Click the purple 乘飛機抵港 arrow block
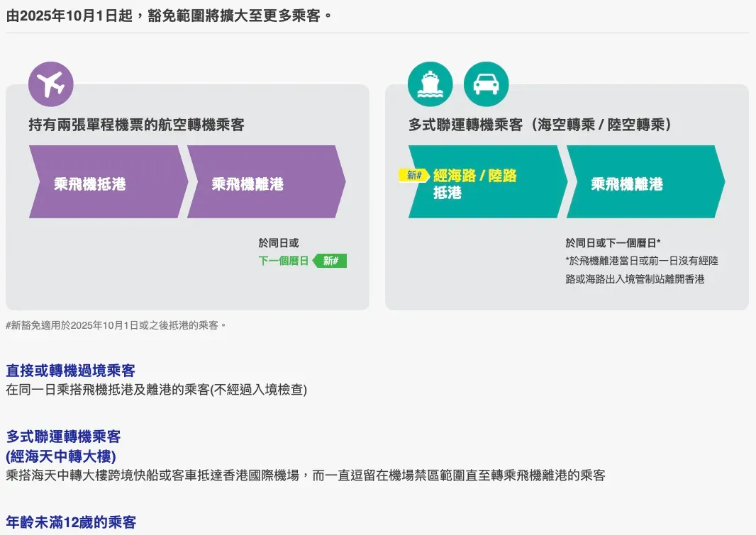The height and width of the screenshot is (535, 756). point(108,182)
